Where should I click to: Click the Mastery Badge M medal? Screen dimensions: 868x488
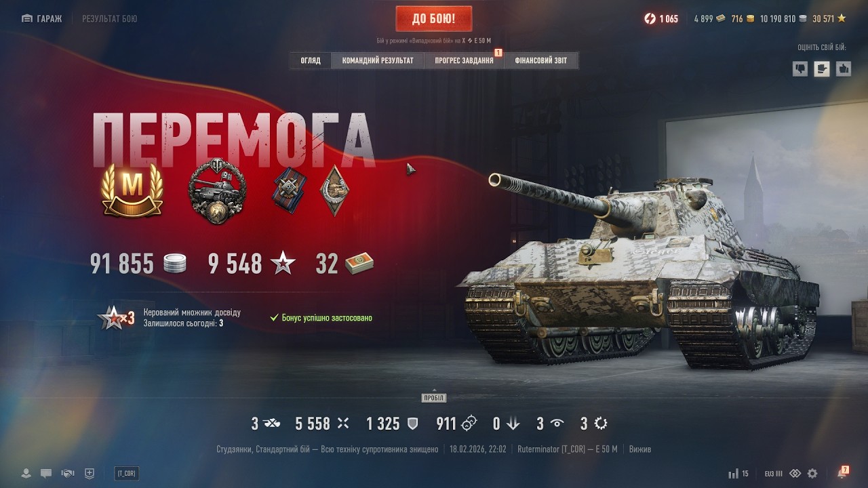(132, 190)
